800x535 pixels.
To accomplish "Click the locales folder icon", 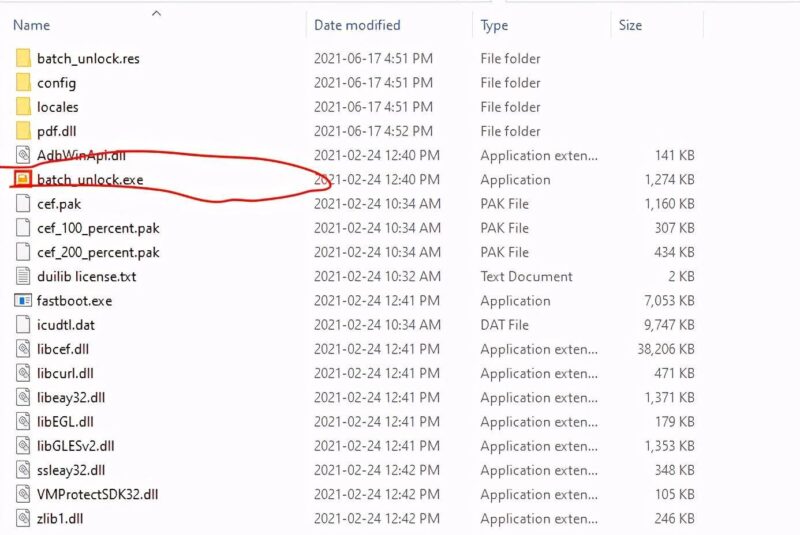I will click(x=23, y=107).
